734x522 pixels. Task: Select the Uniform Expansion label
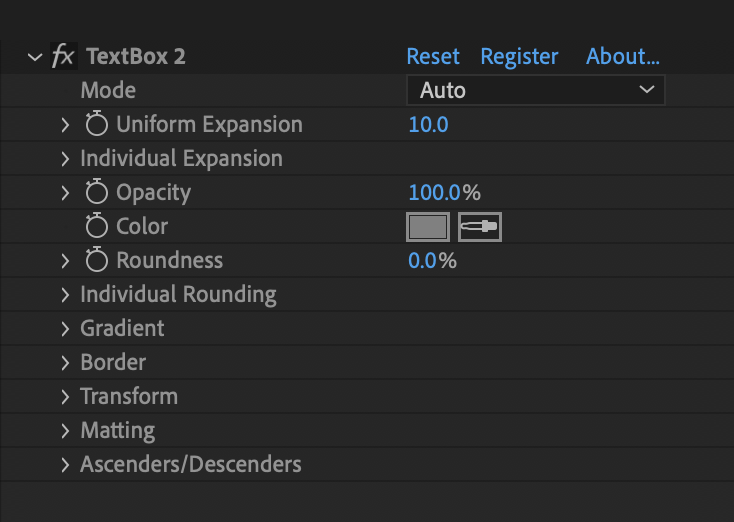tap(209, 125)
